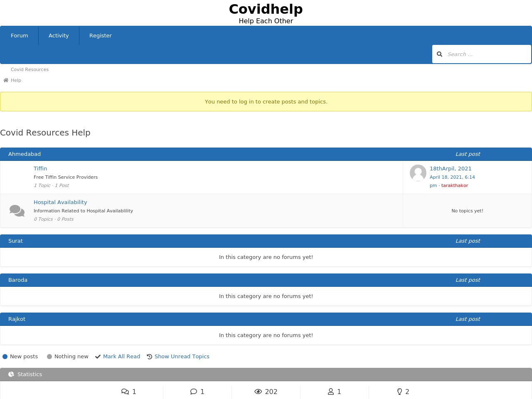The image size is (532, 399).
Task: Click the Free Tiffin Service Providers description
Action: 66,177
